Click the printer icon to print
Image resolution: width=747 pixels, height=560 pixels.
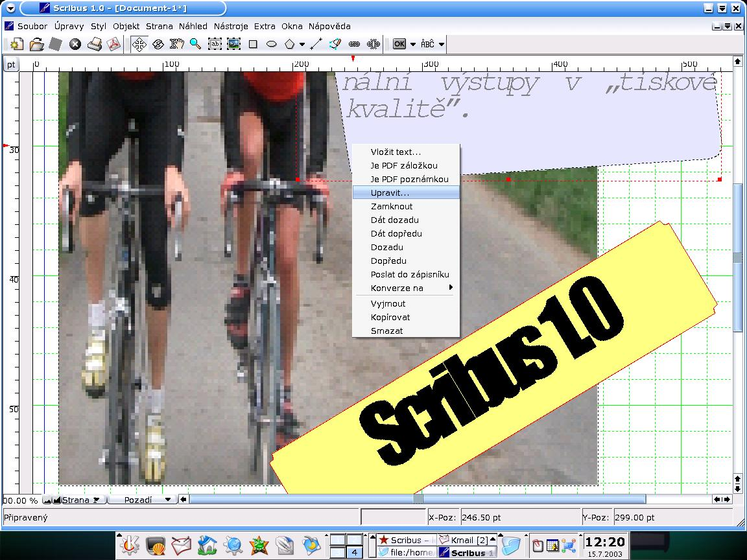pyautogui.click(x=95, y=44)
